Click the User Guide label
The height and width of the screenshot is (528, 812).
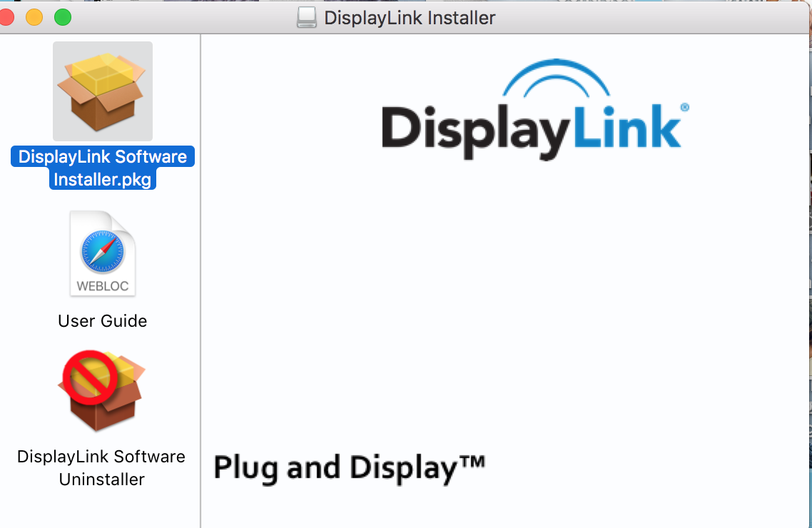103,321
